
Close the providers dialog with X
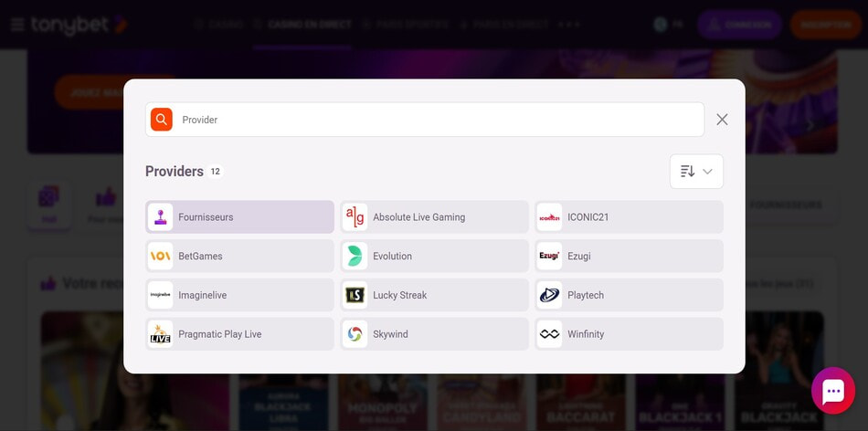(x=722, y=120)
